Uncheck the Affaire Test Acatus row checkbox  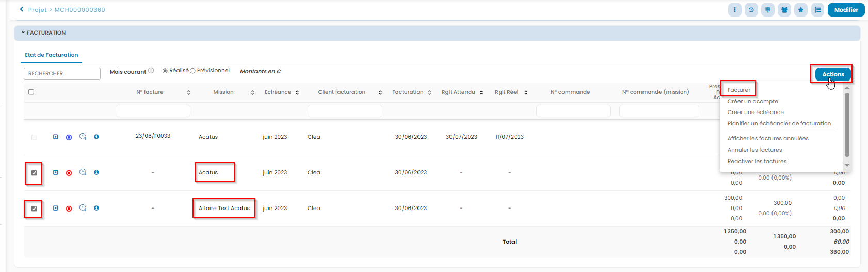point(34,209)
